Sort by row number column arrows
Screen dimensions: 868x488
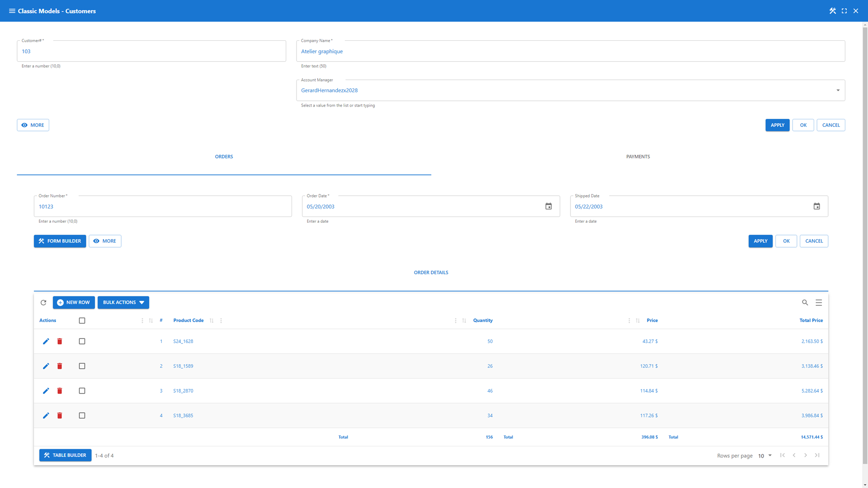pyautogui.click(x=151, y=321)
